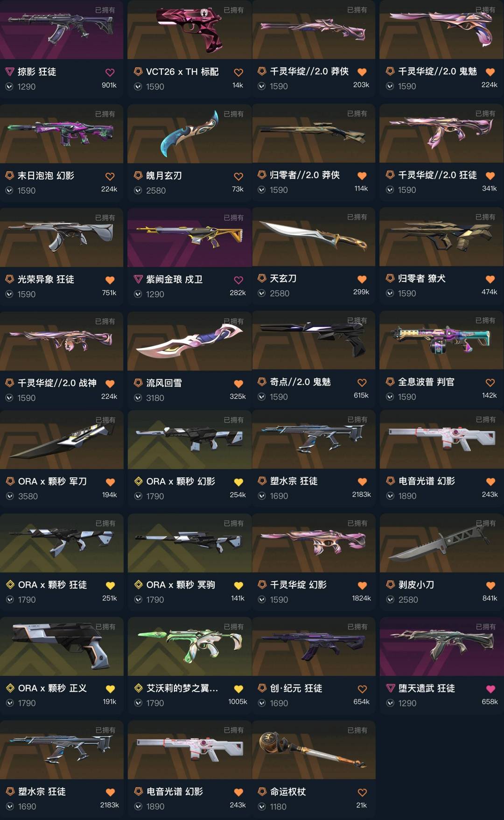504x820 pixels.
Task: Unfavorite 天玄刀 via its orange heart
Action: pyautogui.click(x=362, y=279)
